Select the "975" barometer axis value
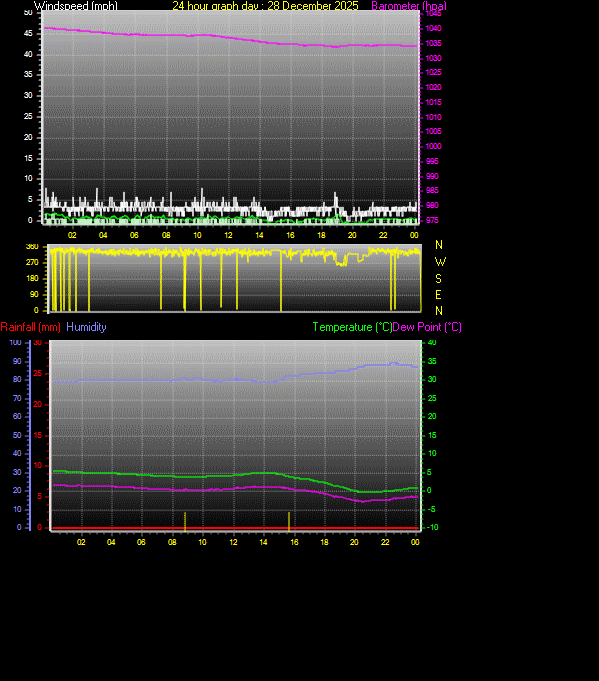Image resolution: width=599 pixels, height=681 pixels. (432, 220)
